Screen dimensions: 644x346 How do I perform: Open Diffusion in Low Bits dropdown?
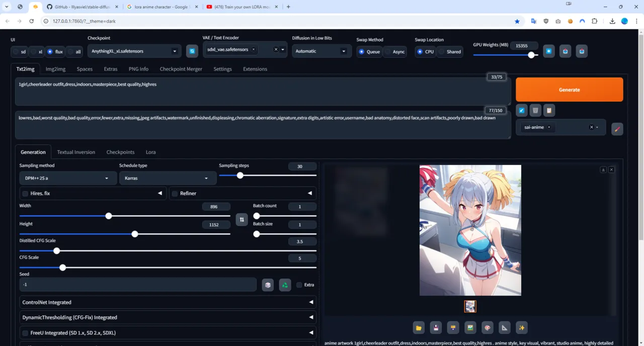coord(321,51)
